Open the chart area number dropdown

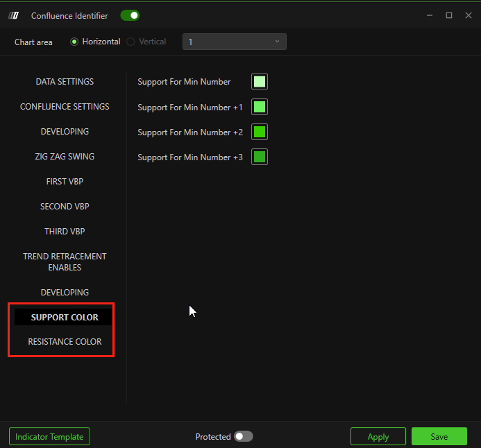click(234, 42)
